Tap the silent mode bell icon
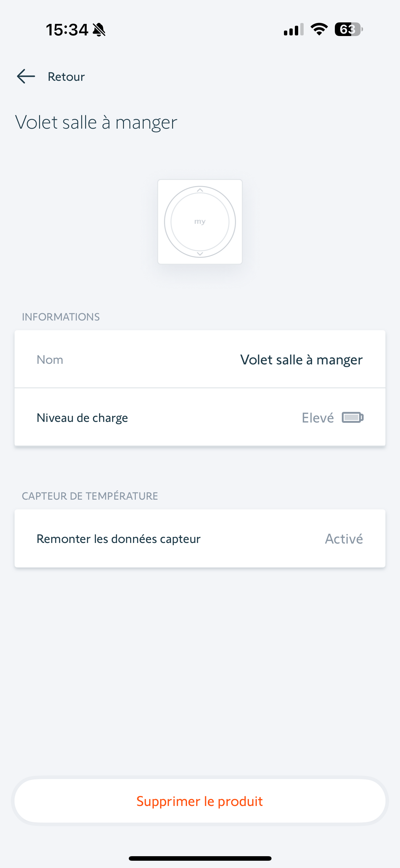Screen dimensions: 400x868 (x=99, y=30)
